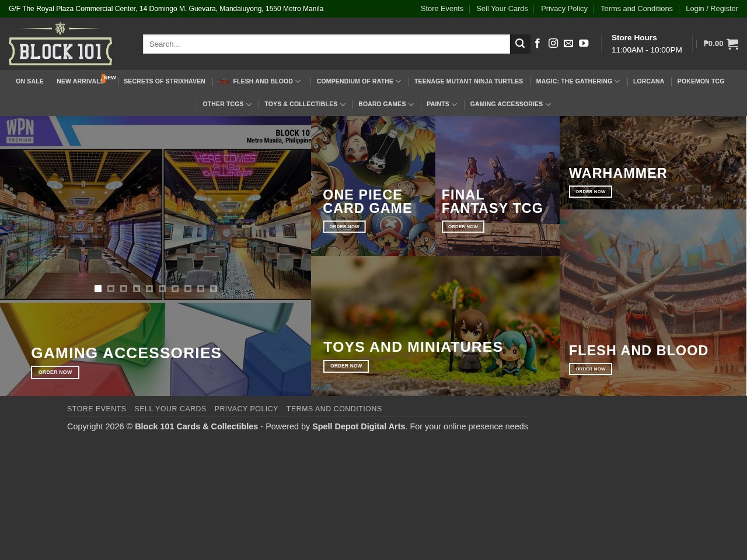Focus the product search field
The width and height of the screenshot is (747, 560).
(326, 44)
